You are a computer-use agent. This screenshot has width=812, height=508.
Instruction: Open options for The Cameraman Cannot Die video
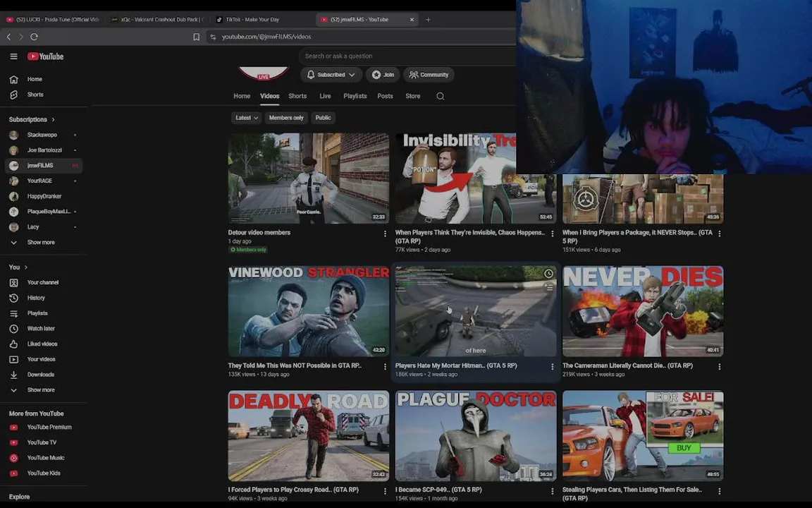719,366
